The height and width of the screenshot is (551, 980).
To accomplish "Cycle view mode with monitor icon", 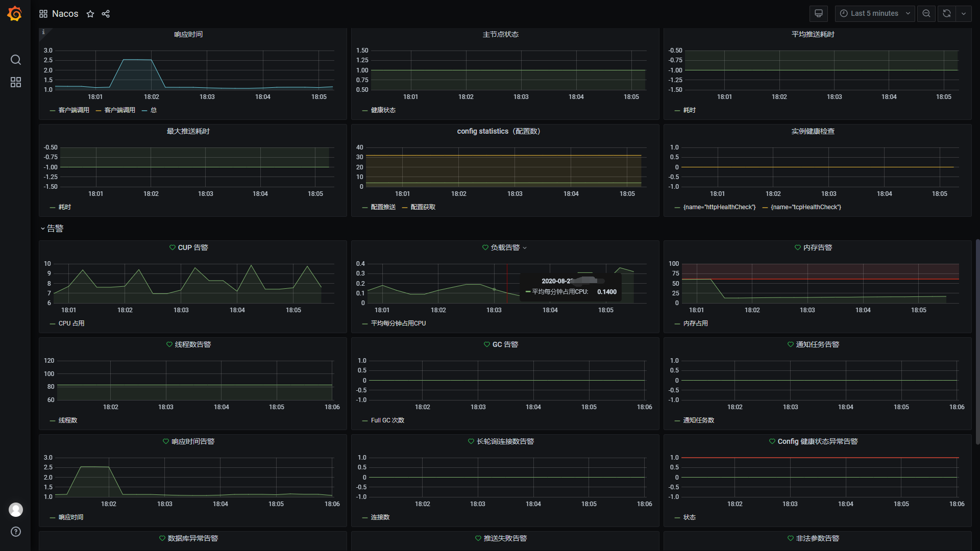I will tap(819, 14).
